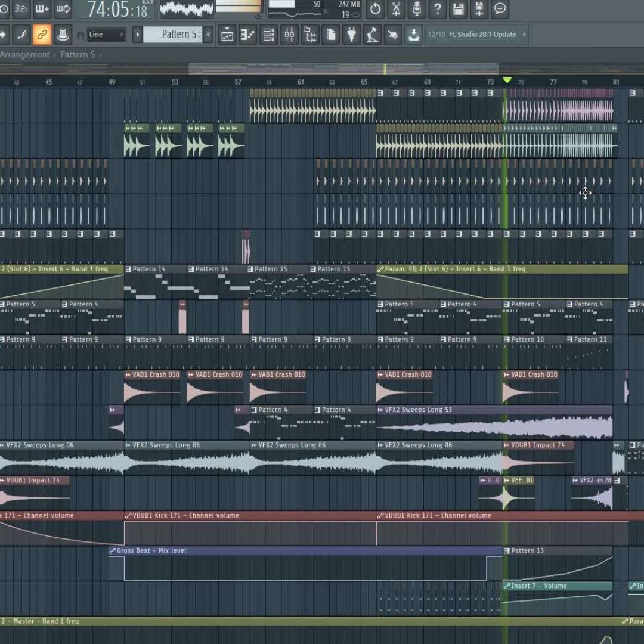
Task: Click the arrow left of Pattern 5 selector
Action: click(x=138, y=35)
